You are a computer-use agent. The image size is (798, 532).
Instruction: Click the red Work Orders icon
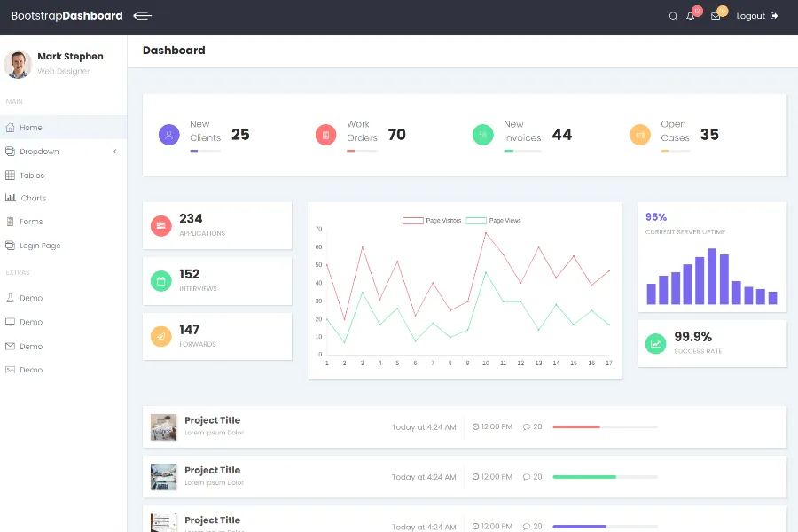[x=325, y=135]
